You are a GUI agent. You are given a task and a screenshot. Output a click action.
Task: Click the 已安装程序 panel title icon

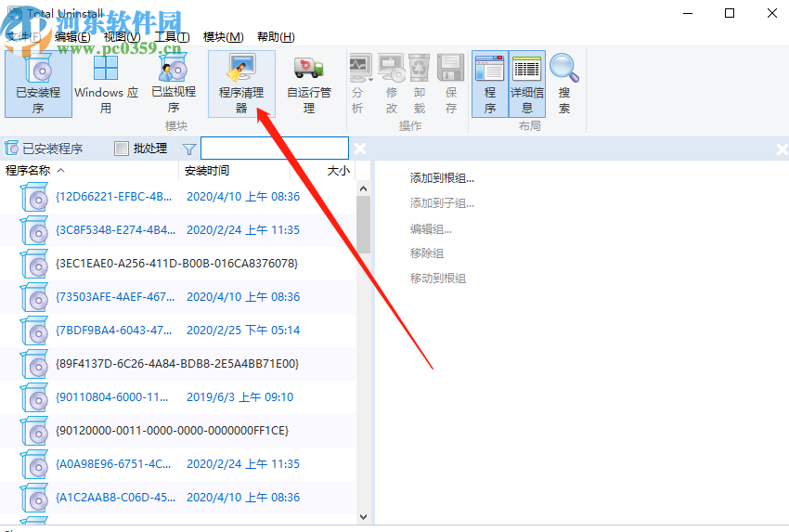pyautogui.click(x=11, y=149)
